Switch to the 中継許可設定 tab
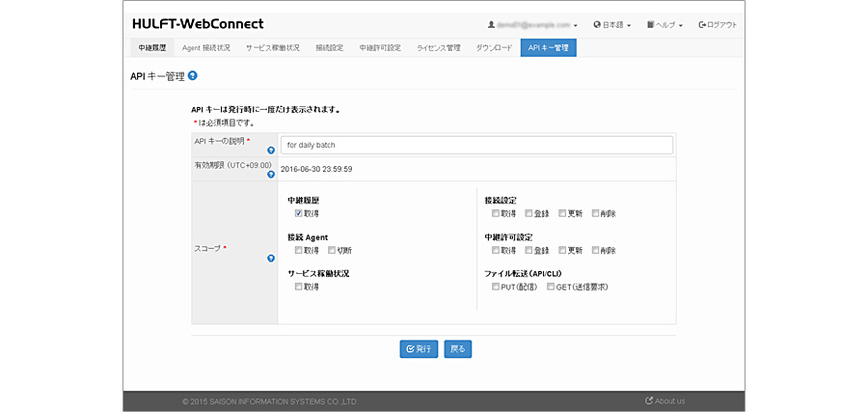Image resolution: width=868 pixels, height=412 pixels. tap(380, 48)
